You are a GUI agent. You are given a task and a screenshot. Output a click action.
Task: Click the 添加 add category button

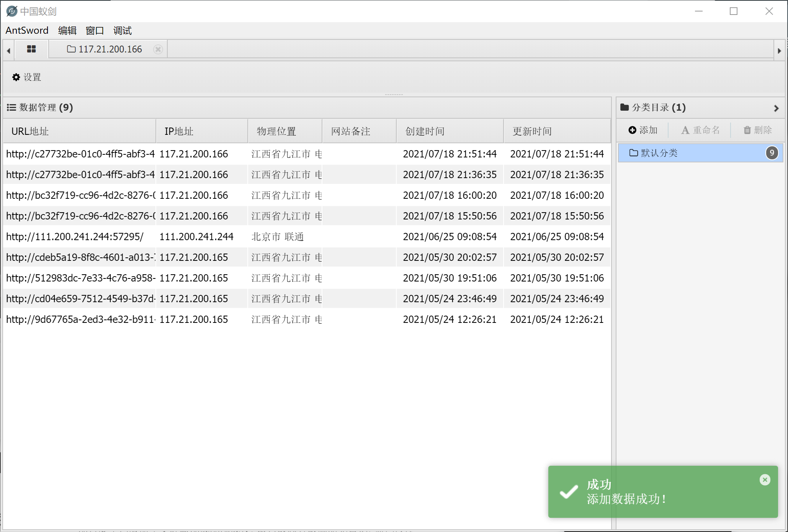(x=643, y=130)
